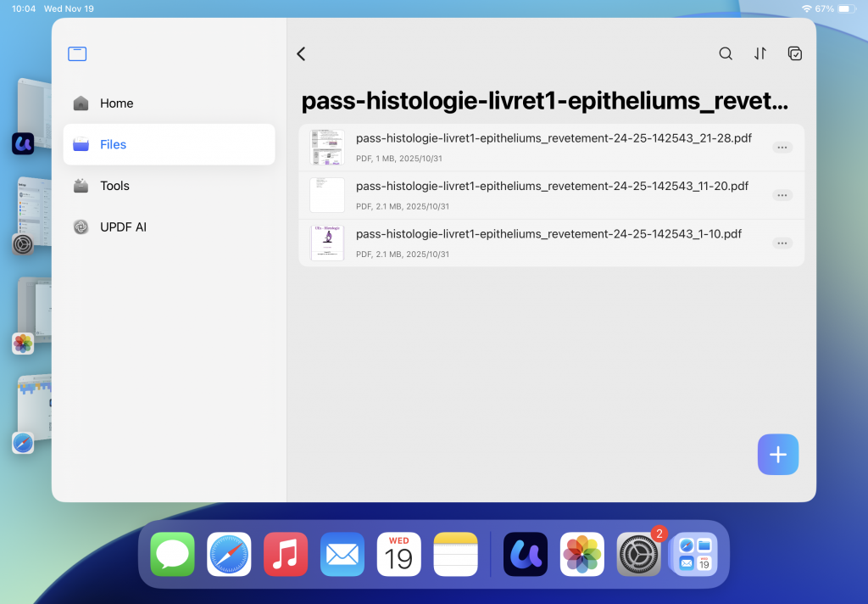868x604 pixels.
Task: Select Files in the sidebar
Action: click(x=169, y=144)
